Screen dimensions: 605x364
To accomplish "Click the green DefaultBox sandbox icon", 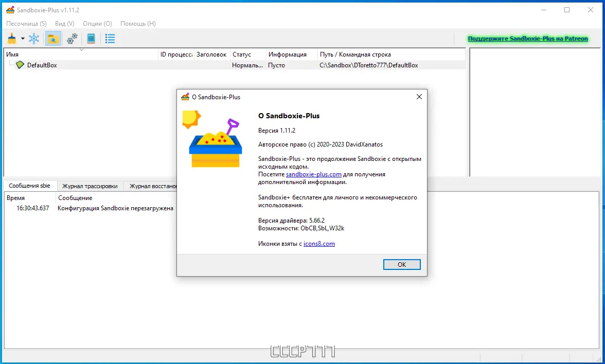I will coord(20,65).
